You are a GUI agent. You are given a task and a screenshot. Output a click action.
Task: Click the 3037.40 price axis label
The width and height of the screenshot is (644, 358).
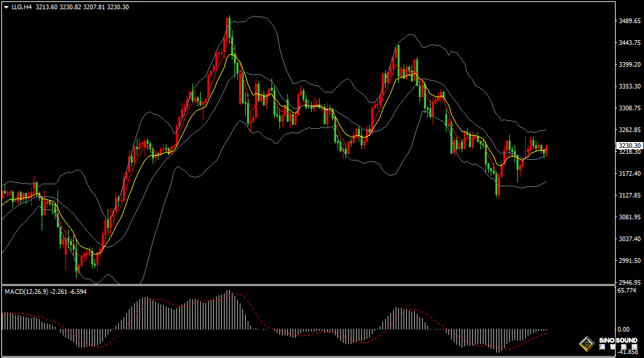[x=629, y=239]
